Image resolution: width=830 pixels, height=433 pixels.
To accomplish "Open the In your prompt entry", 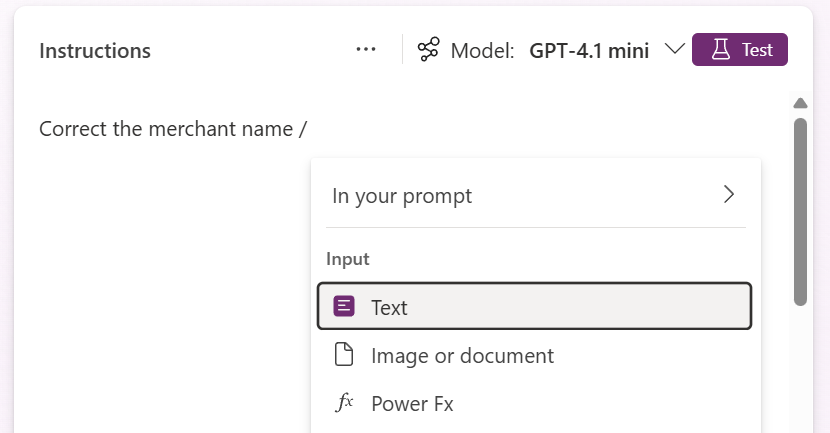I will (402, 196).
